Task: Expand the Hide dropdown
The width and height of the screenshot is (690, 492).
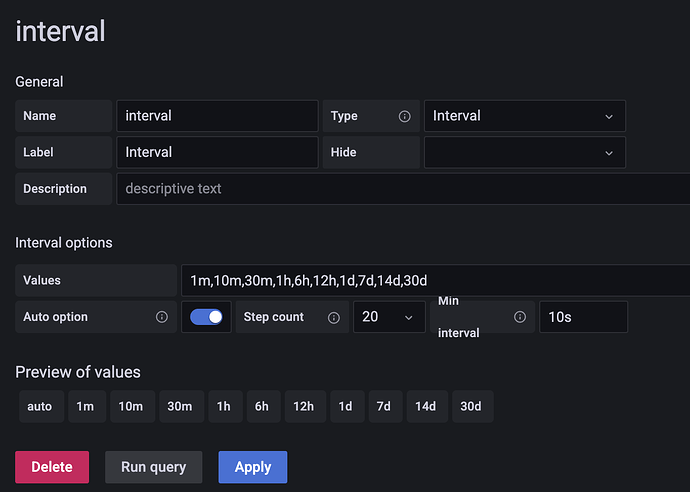Action: [x=524, y=152]
